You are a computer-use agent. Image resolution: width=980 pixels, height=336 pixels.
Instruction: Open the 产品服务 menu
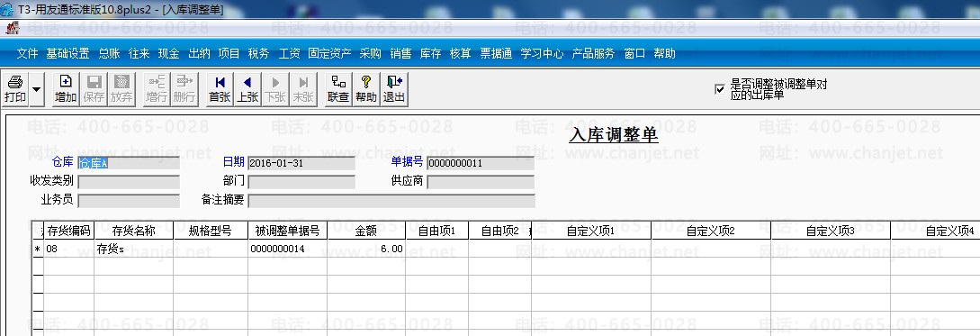[593, 54]
